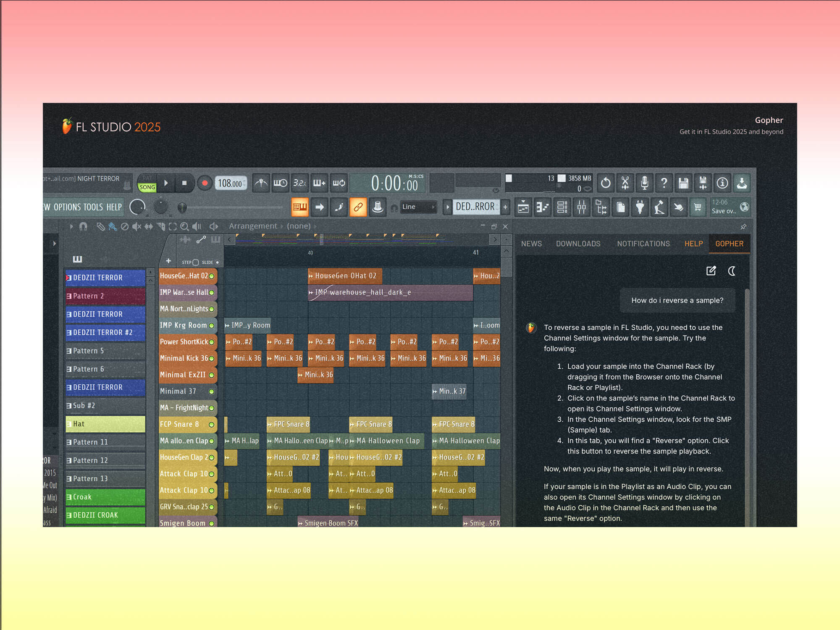This screenshot has width=840, height=630.
Task: Select the Playlist pencil draw tool
Action: coord(100,226)
